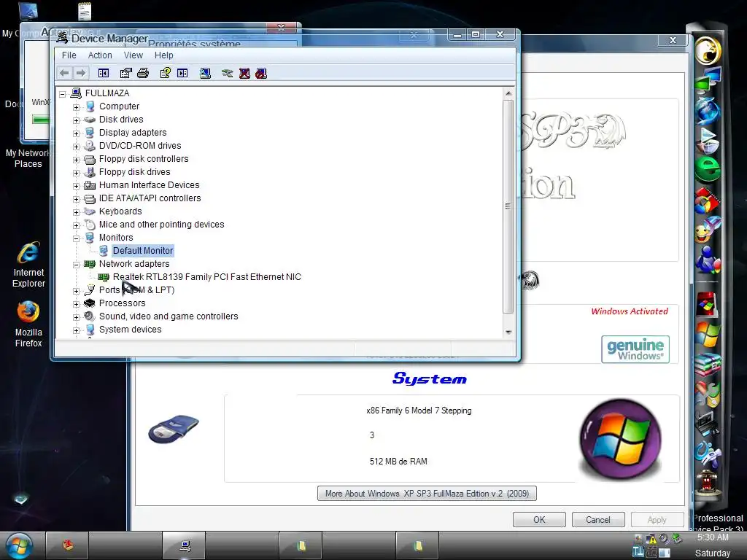
Task: Click the text document icon on desktop
Action: (85, 12)
